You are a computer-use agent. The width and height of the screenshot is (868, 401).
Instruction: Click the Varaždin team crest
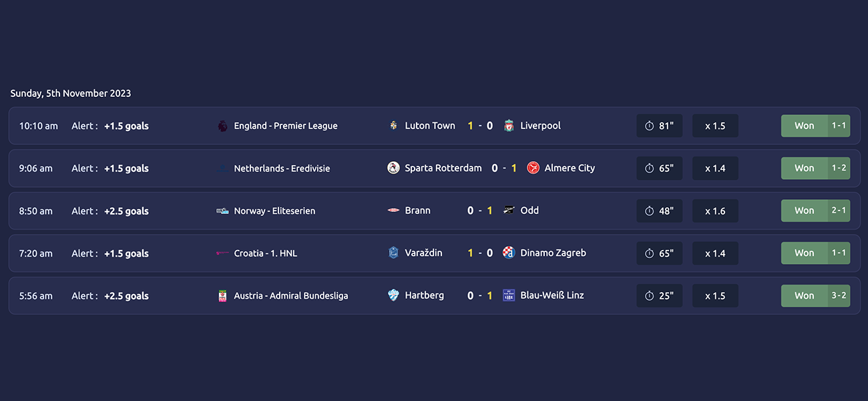[393, 253]
